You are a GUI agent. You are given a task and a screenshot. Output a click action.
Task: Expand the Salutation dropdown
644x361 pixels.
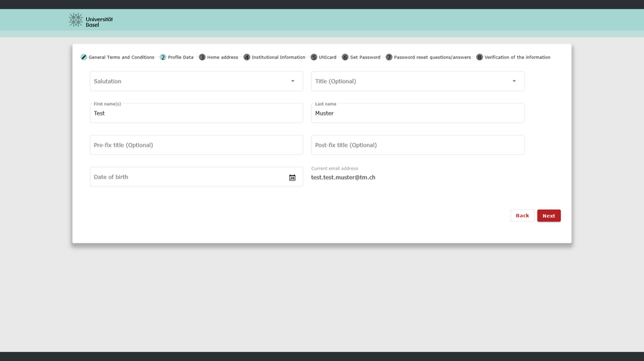pyautogui.click(x=196, y=81)
